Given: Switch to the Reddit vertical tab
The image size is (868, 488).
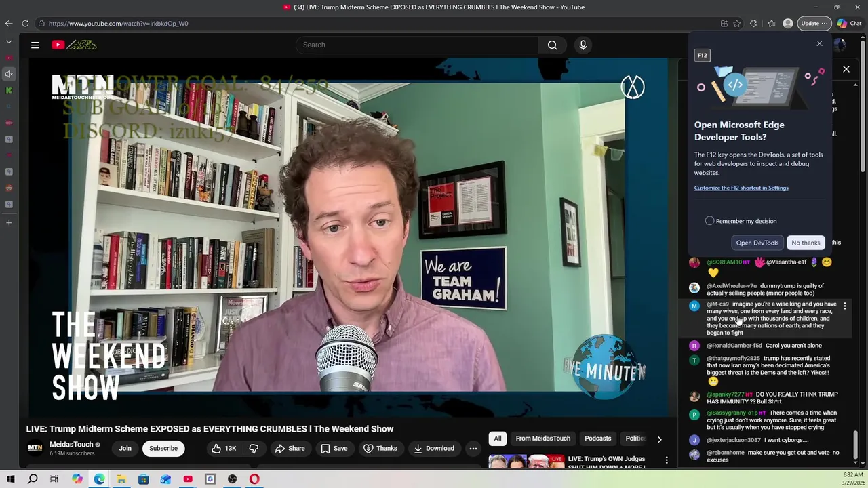Looking at the screenshot, I should click(9, 188).
